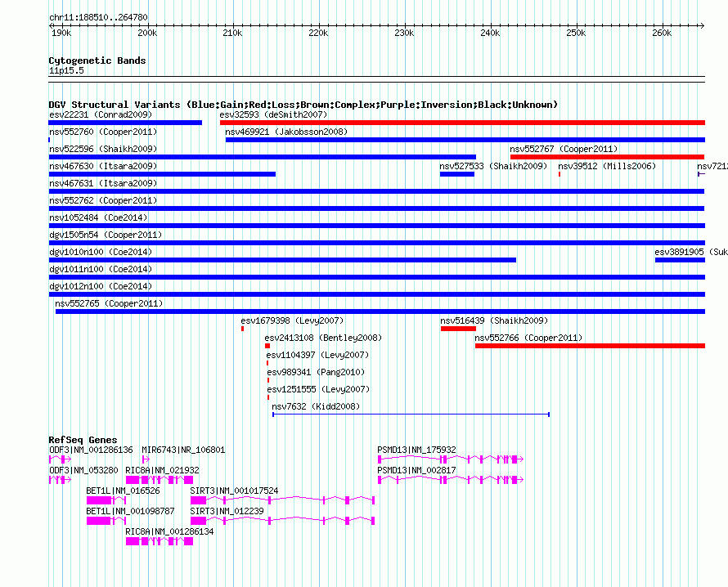Viewport: 728px width, 587px height.
Task: Click the nsv552766 (Cooper2011) label
Action: (528, 338)
